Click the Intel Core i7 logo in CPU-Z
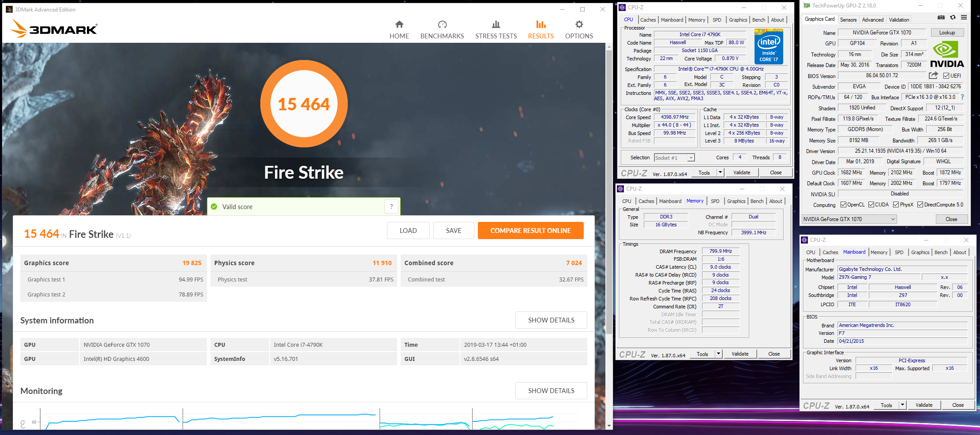980x435 pixels. (769, 46)
